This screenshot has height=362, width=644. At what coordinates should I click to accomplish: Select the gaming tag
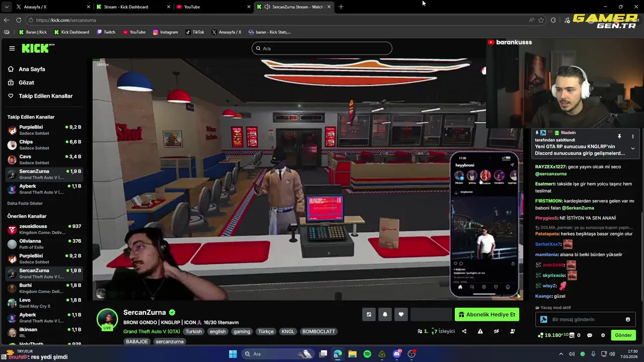(x=242, y=331)
